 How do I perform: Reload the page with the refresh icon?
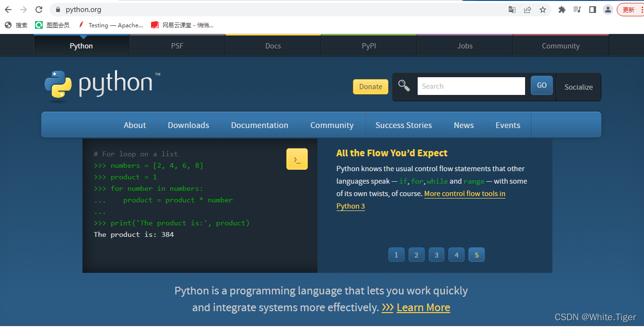[x=39, y=10]
